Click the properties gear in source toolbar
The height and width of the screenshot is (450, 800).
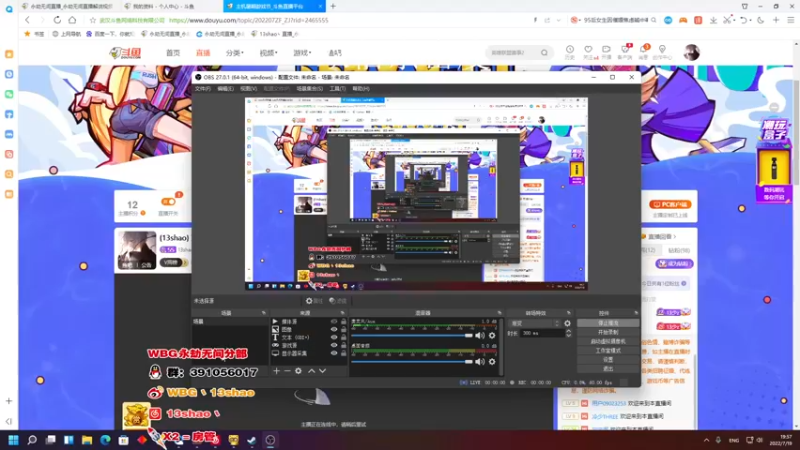(x=314, y=301)
